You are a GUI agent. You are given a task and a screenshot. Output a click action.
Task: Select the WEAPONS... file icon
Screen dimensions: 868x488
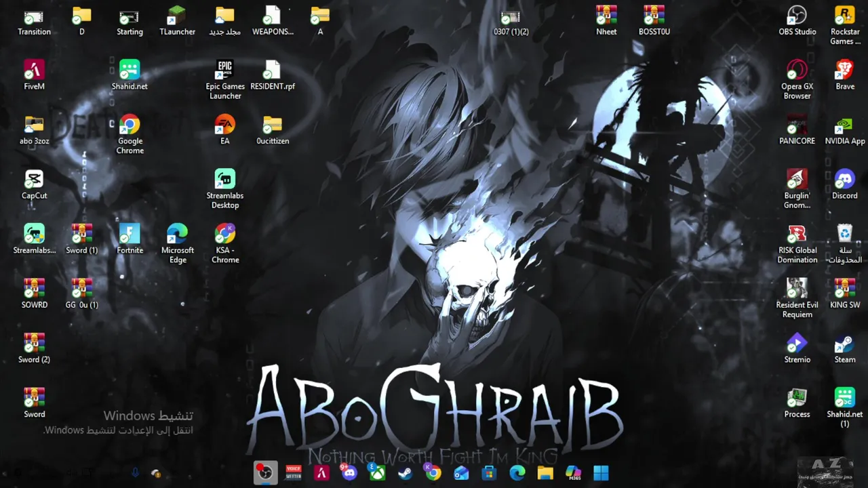(x=273, y=21)
